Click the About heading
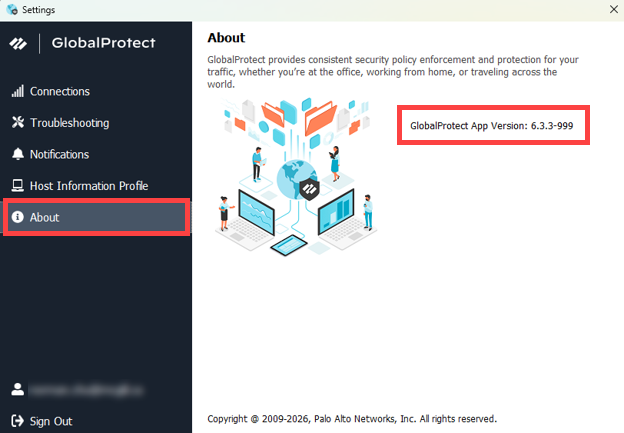 [226, 38]
